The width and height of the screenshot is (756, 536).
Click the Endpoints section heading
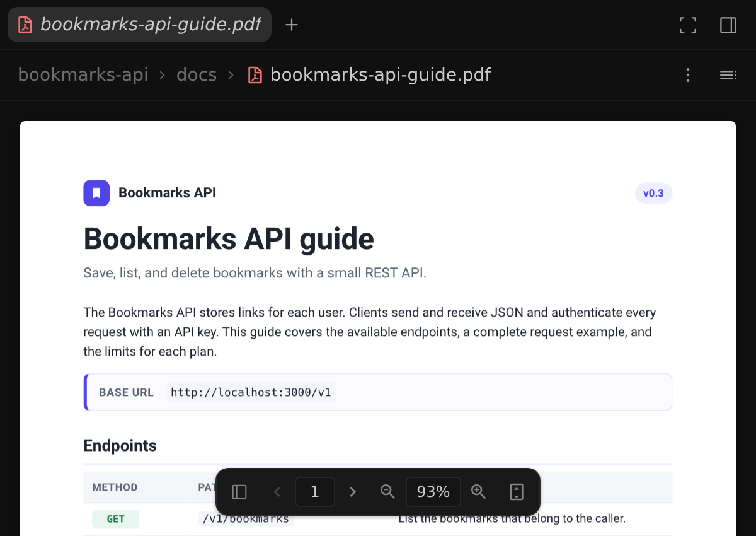click(120, 446)
